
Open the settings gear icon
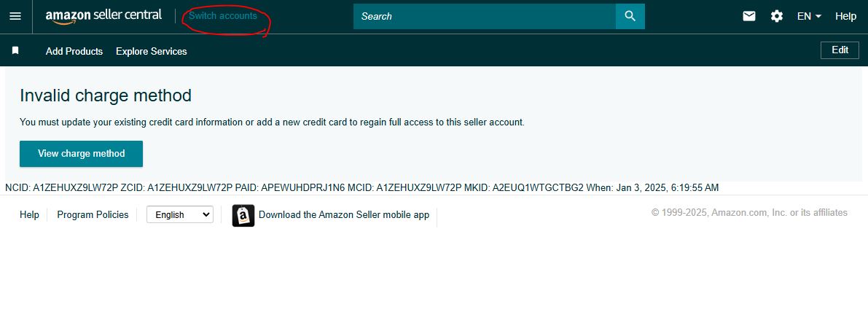[x=777, y=16]
